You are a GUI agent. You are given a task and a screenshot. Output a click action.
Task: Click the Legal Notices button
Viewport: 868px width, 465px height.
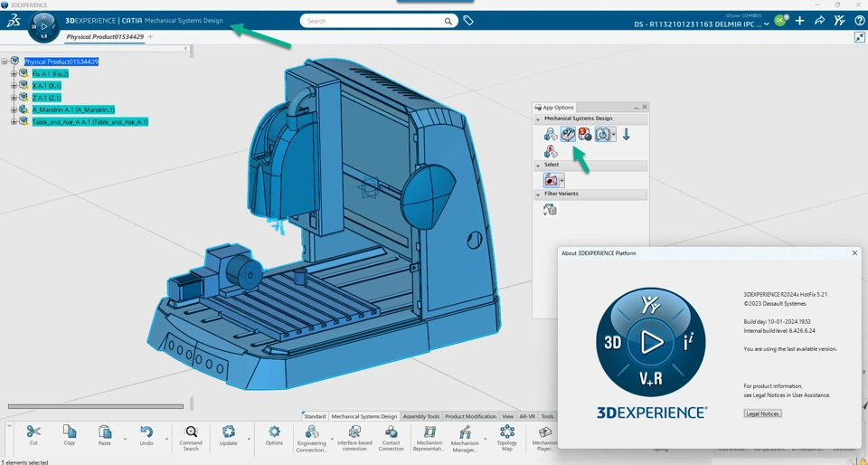point(762,413)
